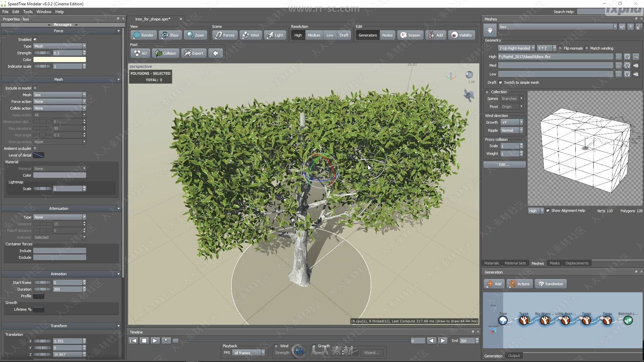644x362 pixels.
Task: Click the Edit mesh button
Action: click(504, 164)
